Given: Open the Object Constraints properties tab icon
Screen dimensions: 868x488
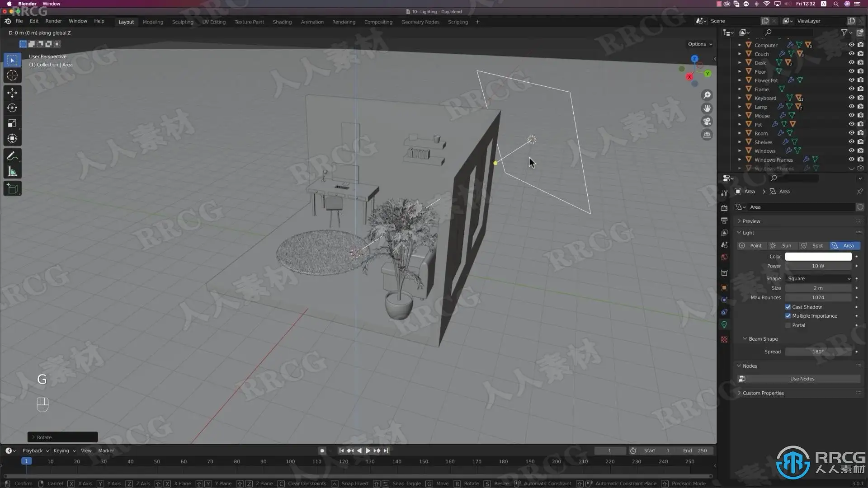Looking at the screenshot, I should coord(724,312).
